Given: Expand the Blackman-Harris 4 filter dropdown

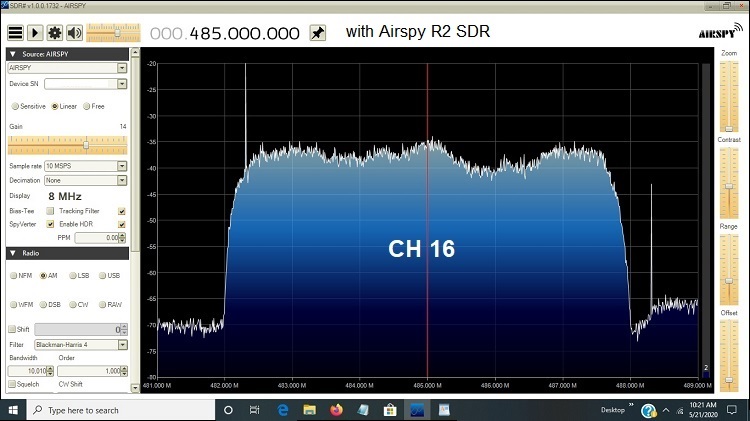Looking at the screenshot, I should tap(121, 344).
